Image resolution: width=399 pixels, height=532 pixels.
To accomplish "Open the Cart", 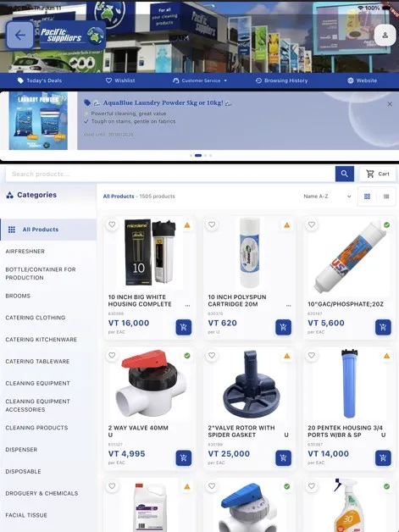I will click(378, 174).
